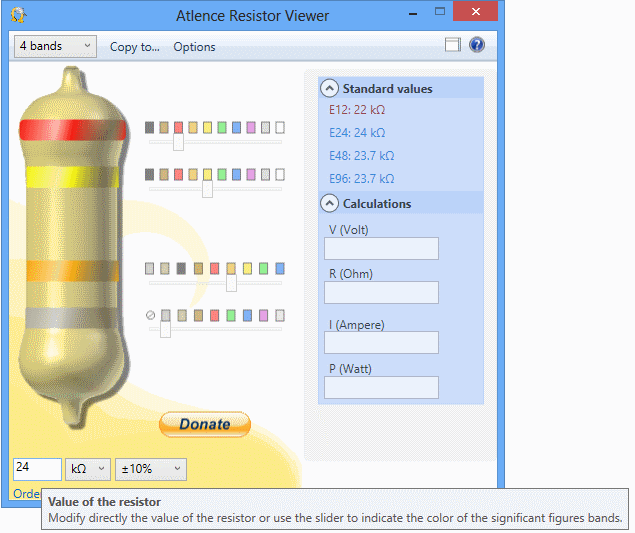The image size is (635, 533).
Task: Select brown swatch on the tolerance row
Action: (198, 315)
